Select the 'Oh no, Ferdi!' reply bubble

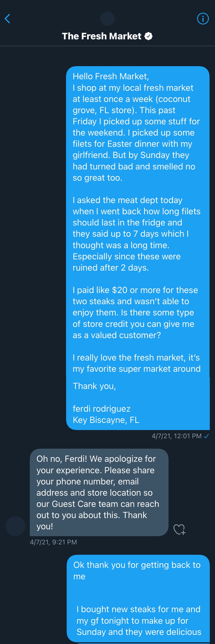(x=99, y=492)
